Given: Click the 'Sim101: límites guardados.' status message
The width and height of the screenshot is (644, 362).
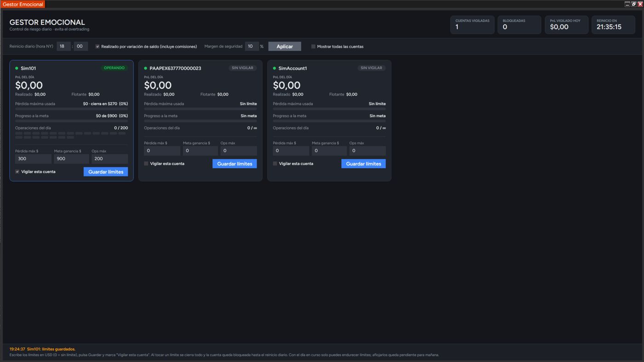Looking at the screenshot, I should click(51, 349).
